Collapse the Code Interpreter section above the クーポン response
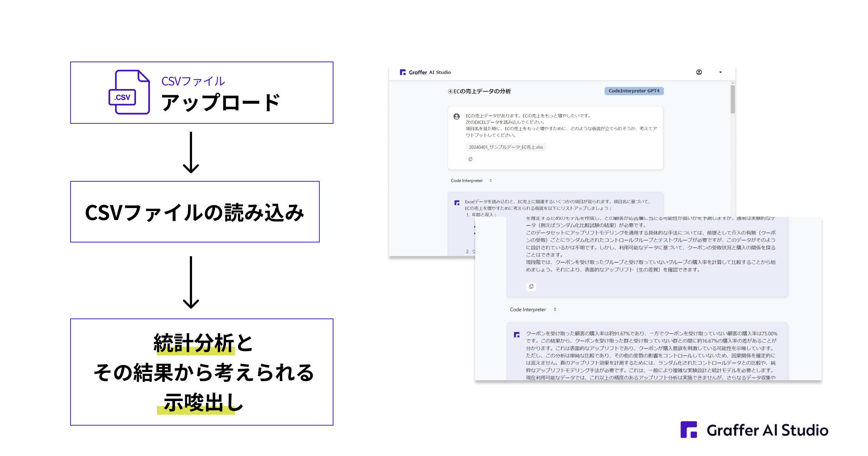This screenshot has height=456, width=868. (555, 309)
